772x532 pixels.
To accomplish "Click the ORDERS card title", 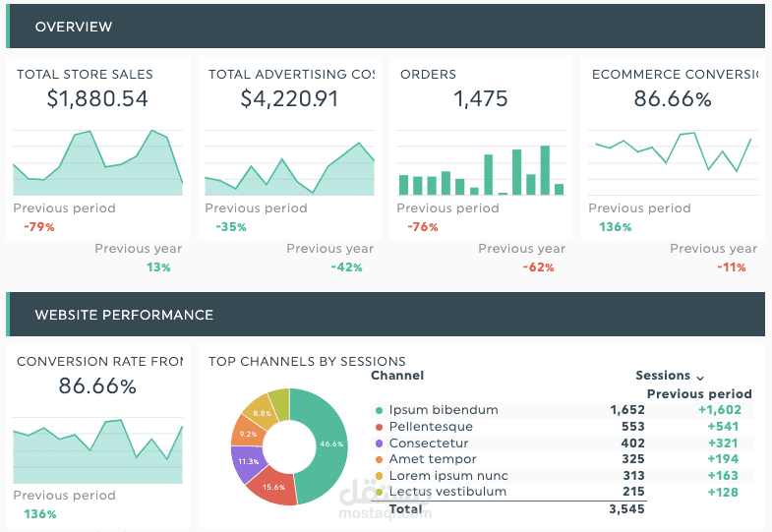I will [428, 75].
